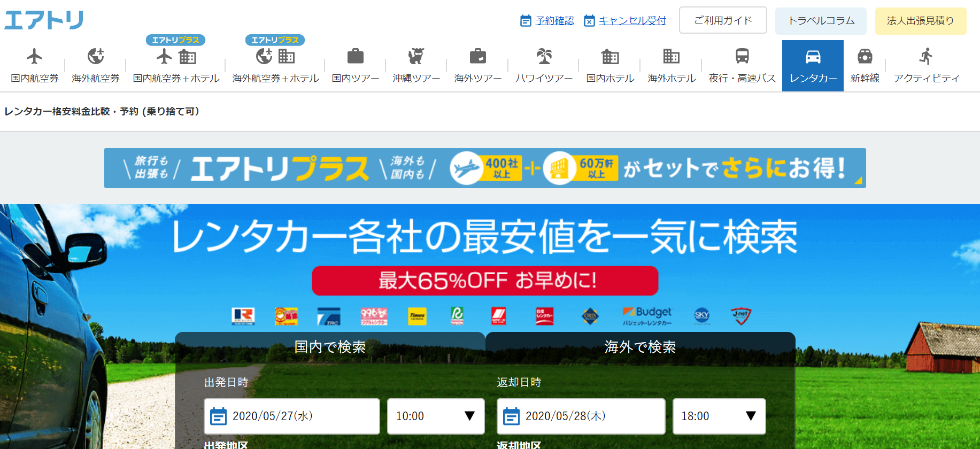Screen dimensions: 980x449
Task: Click departure date field 2020/05/27(水)
Action: pos(292,416)
